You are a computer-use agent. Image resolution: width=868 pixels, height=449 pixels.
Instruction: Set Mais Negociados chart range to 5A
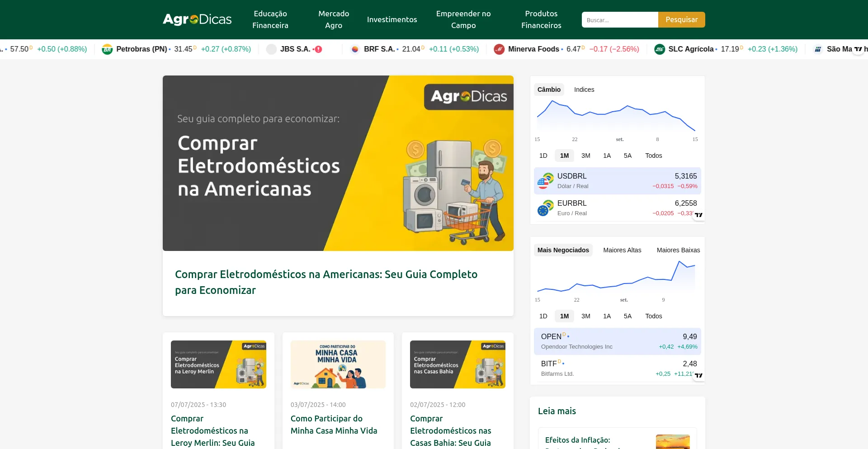[x=627, y=316]
